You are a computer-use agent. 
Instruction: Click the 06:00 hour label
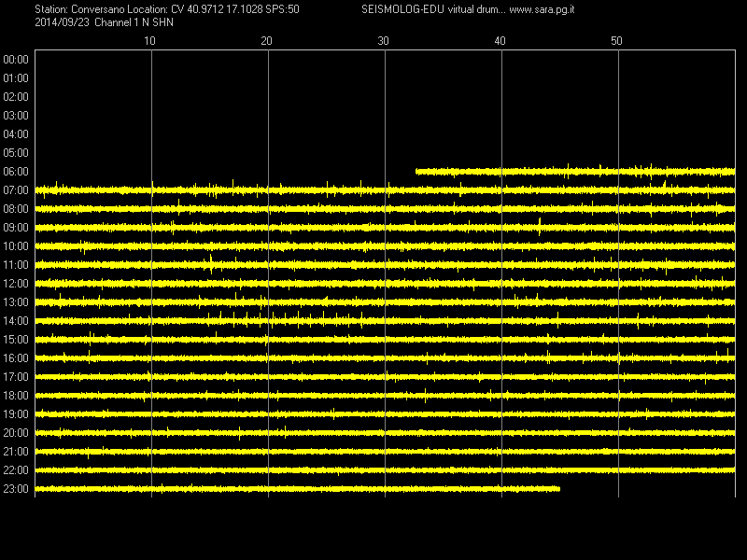coord(16,172)
